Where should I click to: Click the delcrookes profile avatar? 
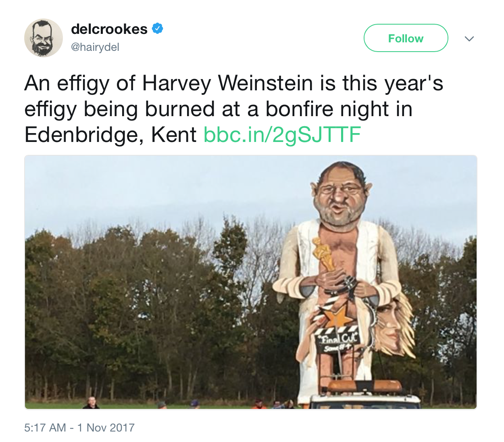[44, 38]
